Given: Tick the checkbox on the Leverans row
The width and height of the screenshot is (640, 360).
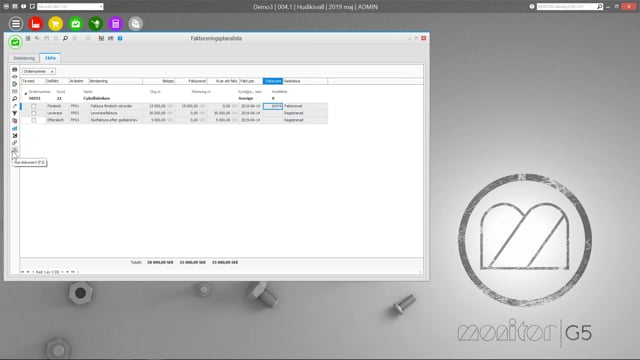Looking at the screenshot, I should 34,113.
